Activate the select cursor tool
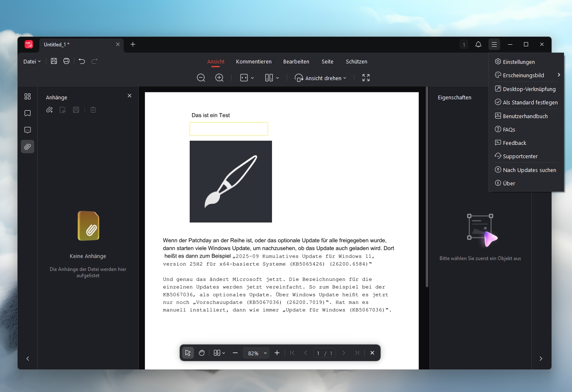 (x=188, y=353)
